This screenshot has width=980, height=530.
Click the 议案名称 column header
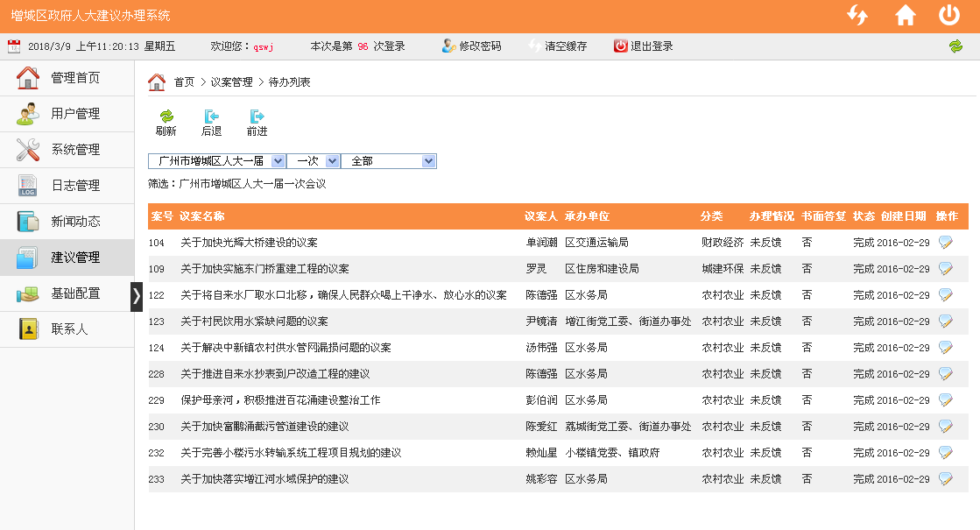(x=202, y=216)
